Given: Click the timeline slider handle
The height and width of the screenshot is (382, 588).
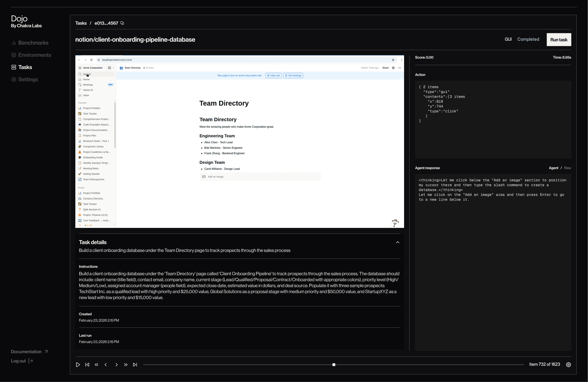Looking at the screenshot, I should 334,365.
